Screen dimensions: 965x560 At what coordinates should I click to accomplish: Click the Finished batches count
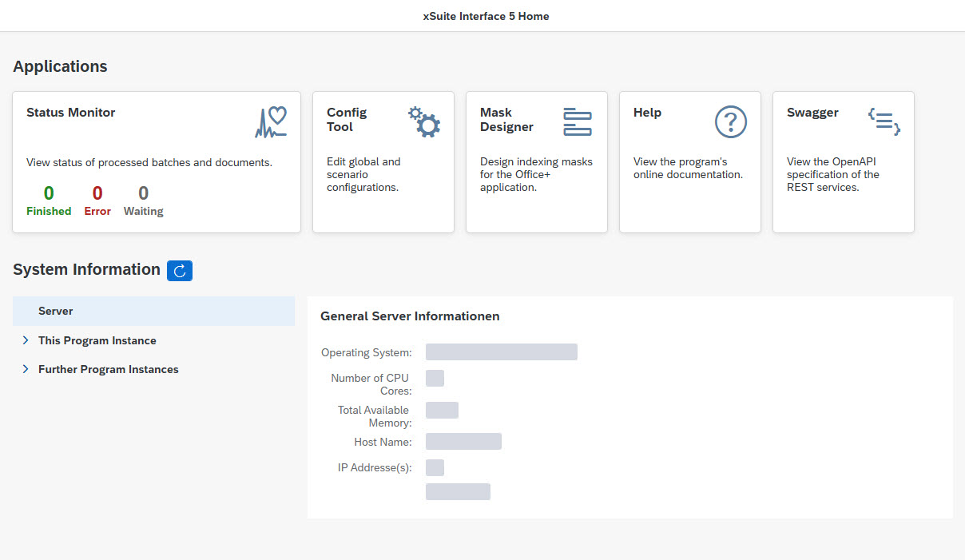[49, 193]
